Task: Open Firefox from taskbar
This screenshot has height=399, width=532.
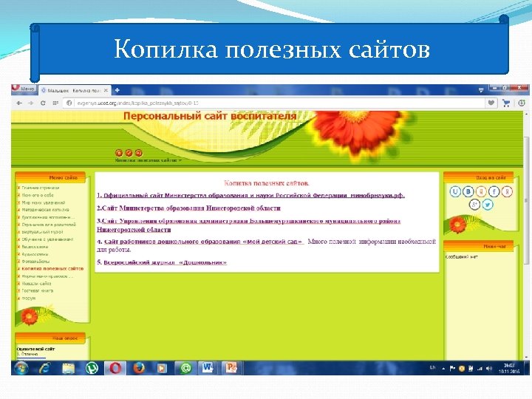Action: tap(139, 368)
